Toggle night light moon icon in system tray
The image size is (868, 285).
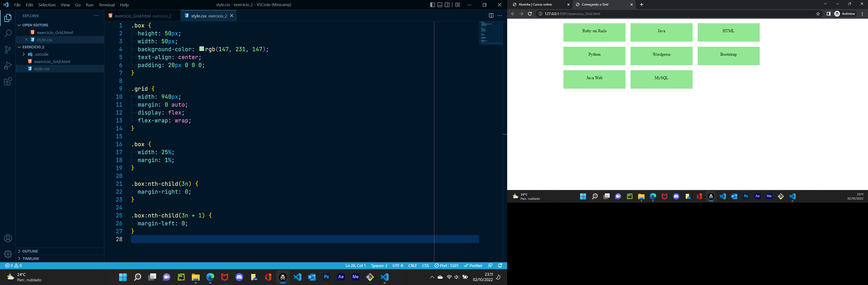pos(498,277)
